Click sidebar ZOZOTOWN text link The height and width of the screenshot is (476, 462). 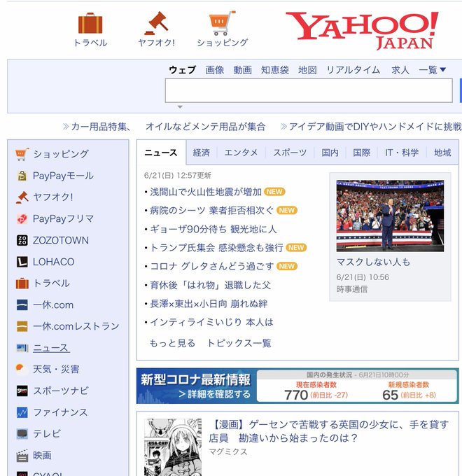point(61,240)
